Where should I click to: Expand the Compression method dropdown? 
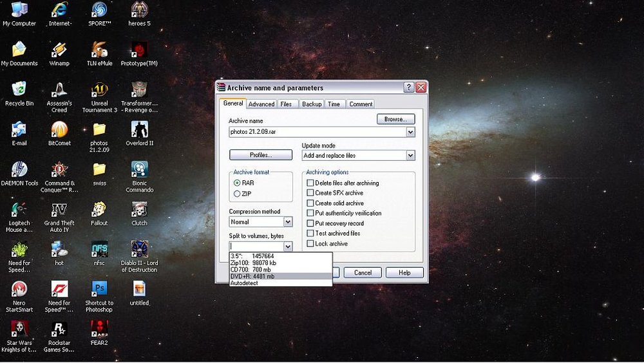point(288,222)
